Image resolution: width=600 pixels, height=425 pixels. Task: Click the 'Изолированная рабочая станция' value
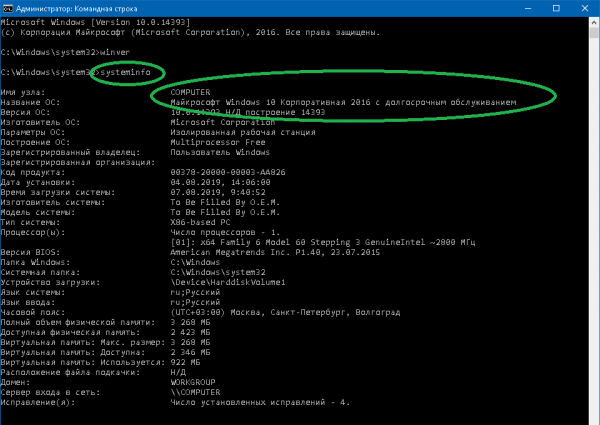(243, 132)
